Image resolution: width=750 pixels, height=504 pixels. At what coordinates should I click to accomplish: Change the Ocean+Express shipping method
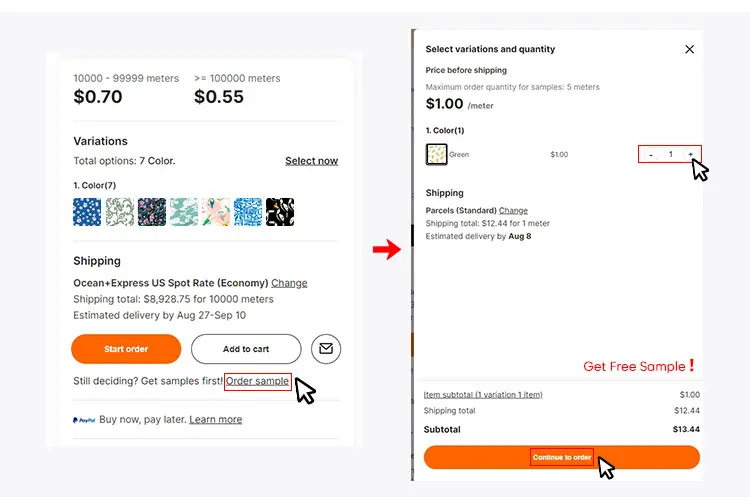pyautogui.click(x=289, y=283)
